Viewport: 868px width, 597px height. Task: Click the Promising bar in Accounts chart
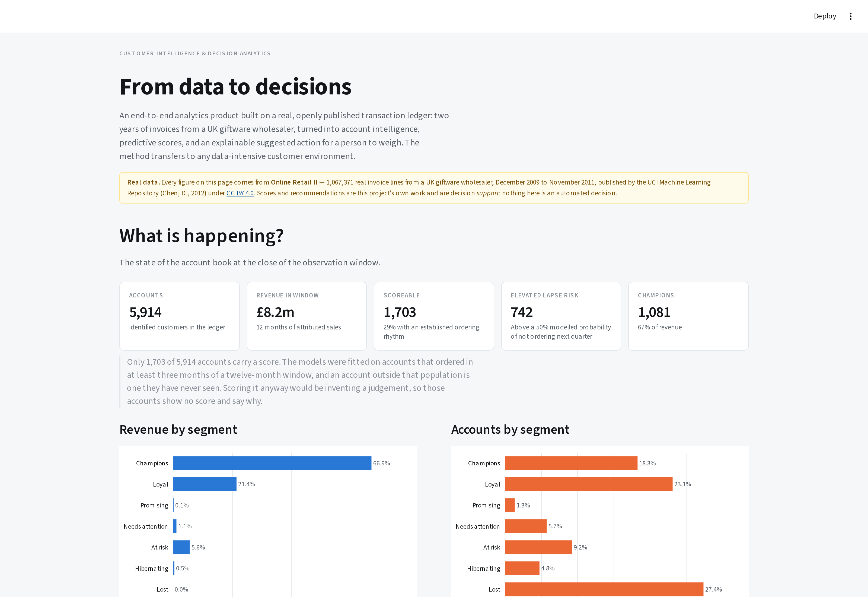pyautogui.click(x=510, y=505)
